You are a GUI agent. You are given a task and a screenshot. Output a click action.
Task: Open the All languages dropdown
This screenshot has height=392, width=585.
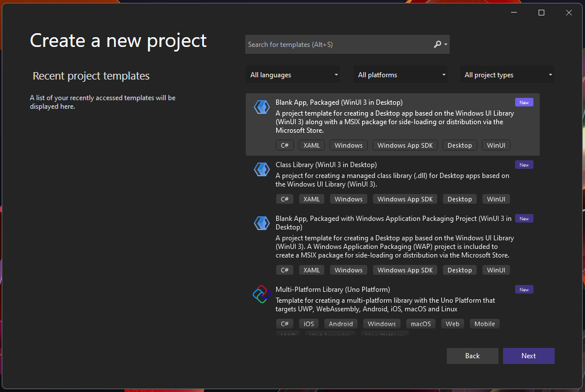coord(293,75)
